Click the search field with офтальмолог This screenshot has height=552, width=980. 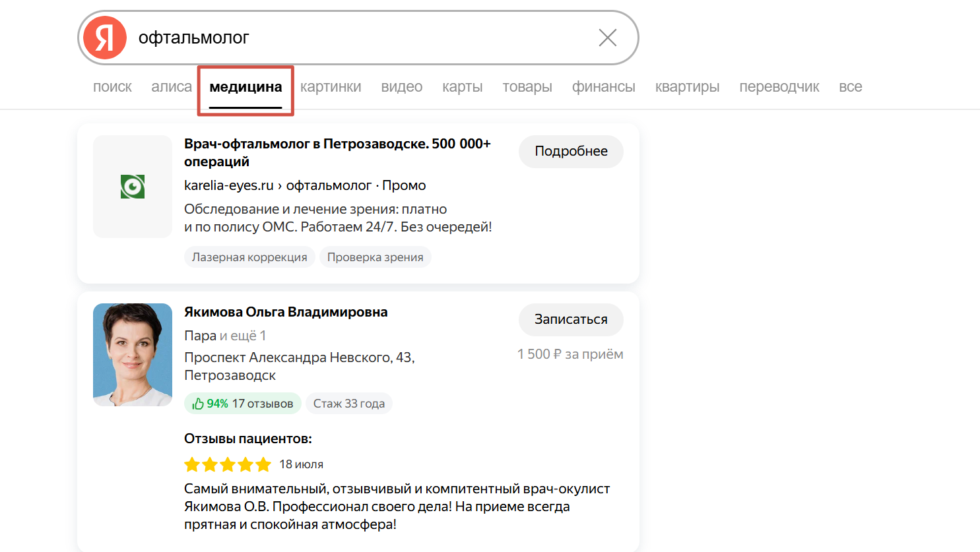point(356,38)
